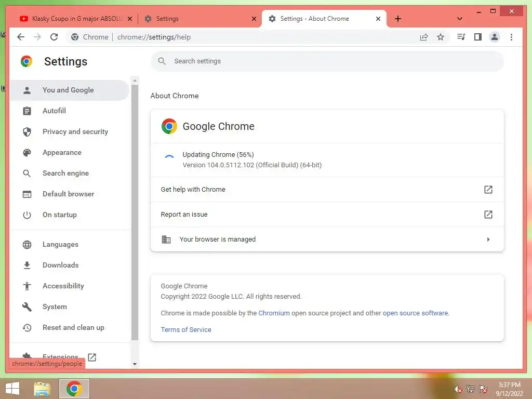The image size is (532, 399).
Task: Click the Appearance palette icon
Action: [x=27, y=152]
